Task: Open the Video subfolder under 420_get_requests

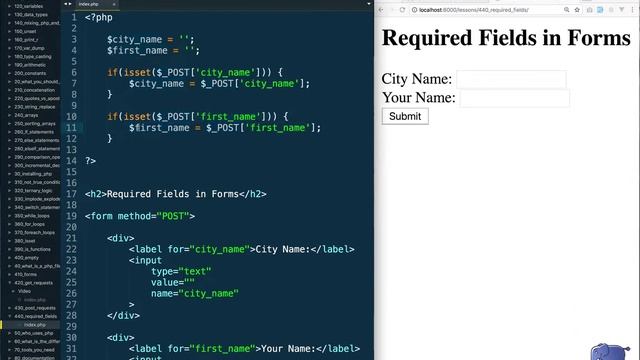Action: pos(24,291)
